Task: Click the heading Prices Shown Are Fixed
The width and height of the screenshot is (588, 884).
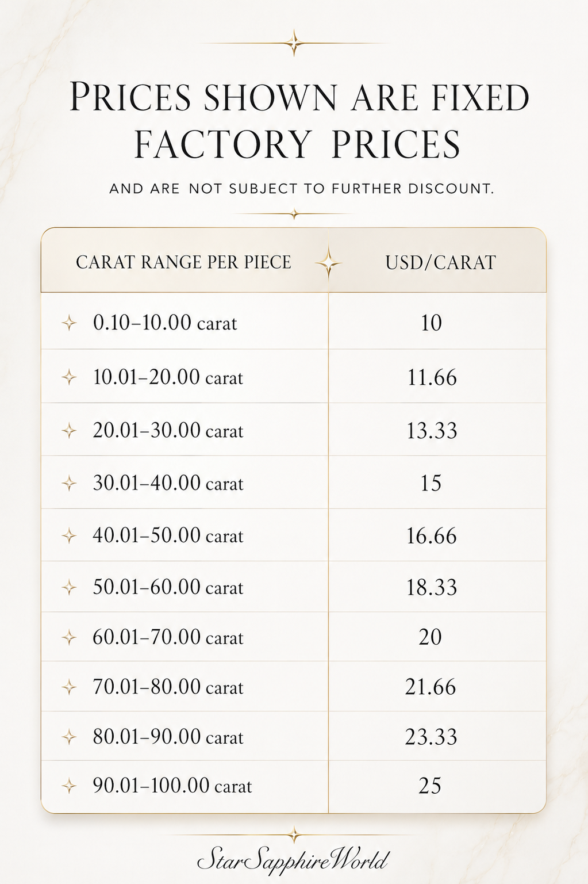Action: tap(299, 98)
